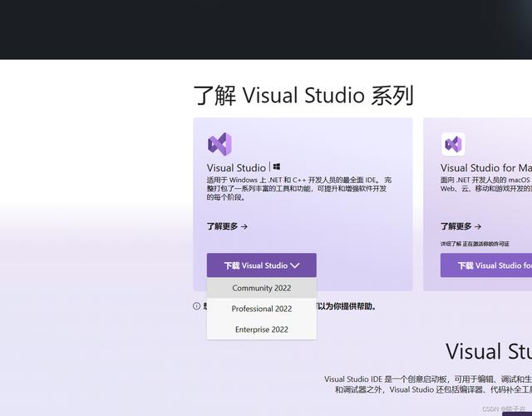Viewport: 532px width, 416px height.
Task: Choose Enterprise 2022 in the download menu
Action: pyautogui.click(x=262, y=329)
